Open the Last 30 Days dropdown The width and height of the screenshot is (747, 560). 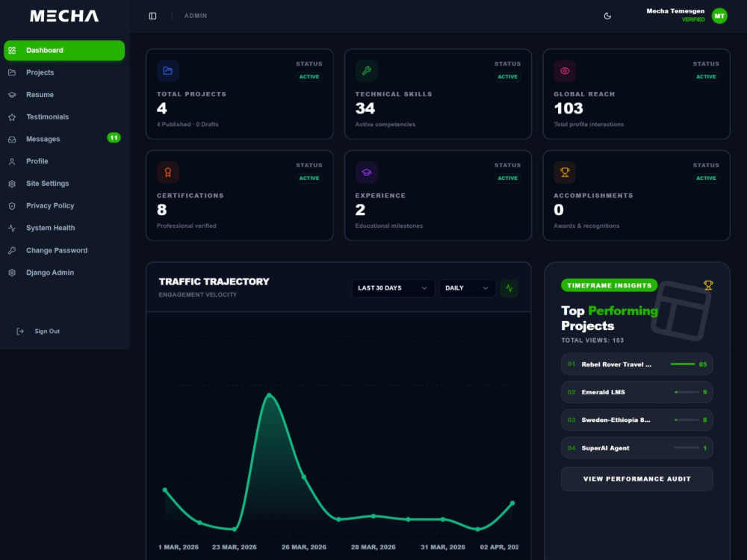[x=393, y=288]
